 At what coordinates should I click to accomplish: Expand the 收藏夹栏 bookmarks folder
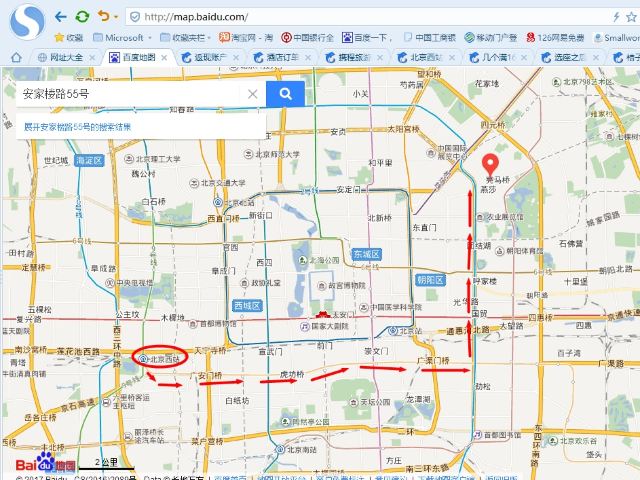point(185,38)
